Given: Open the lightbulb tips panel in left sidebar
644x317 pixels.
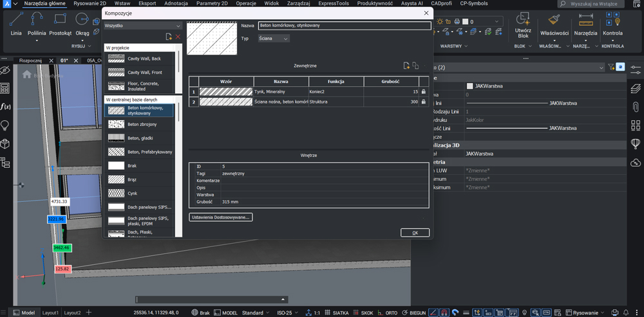Looking at the screenshot, I should click(5, 125).
